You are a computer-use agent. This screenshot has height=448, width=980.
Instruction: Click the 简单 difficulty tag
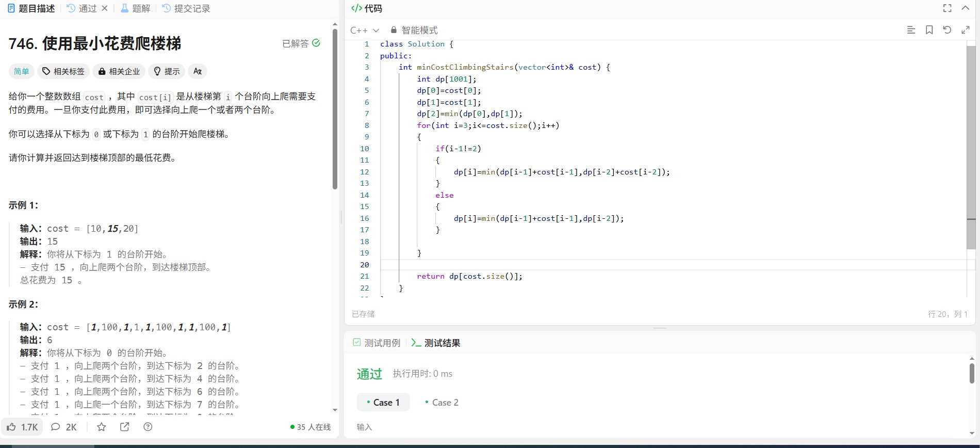tap(21, 71)
